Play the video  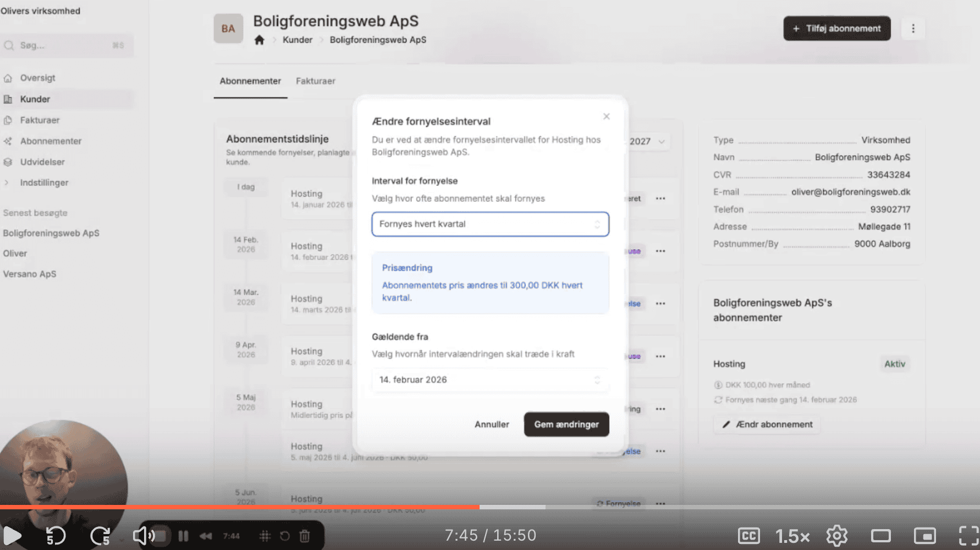[12, 535]
